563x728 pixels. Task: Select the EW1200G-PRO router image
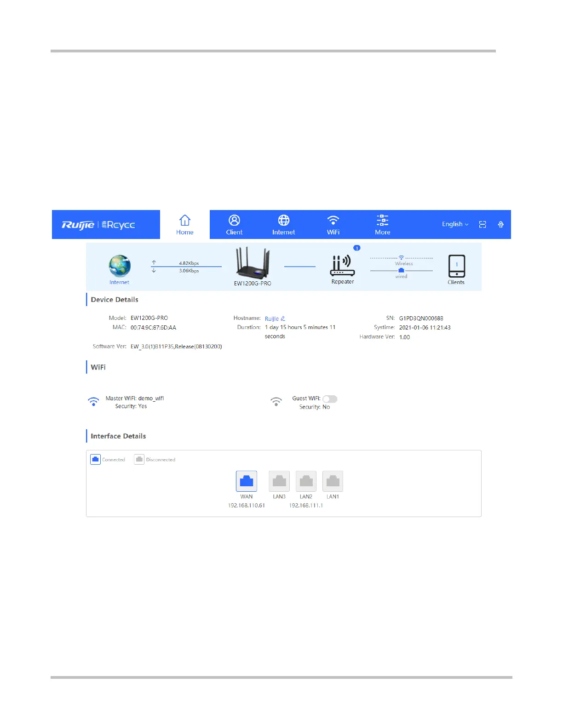253,263
